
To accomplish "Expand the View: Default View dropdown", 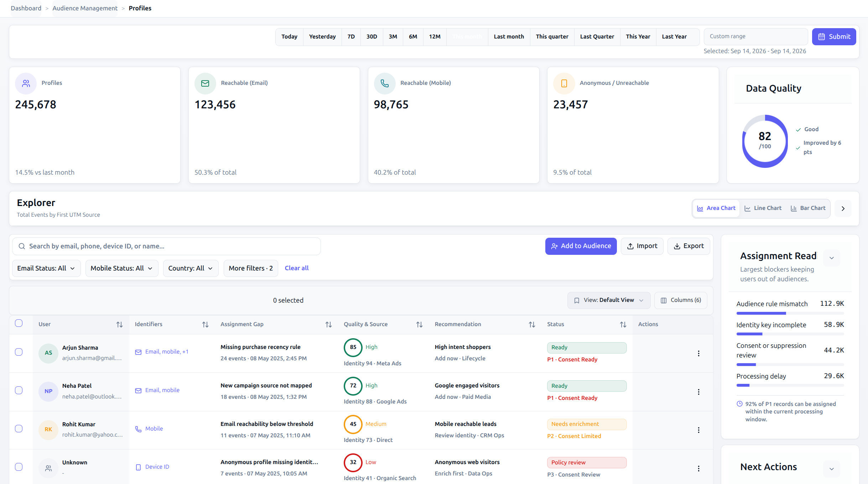I will (609, 300).
